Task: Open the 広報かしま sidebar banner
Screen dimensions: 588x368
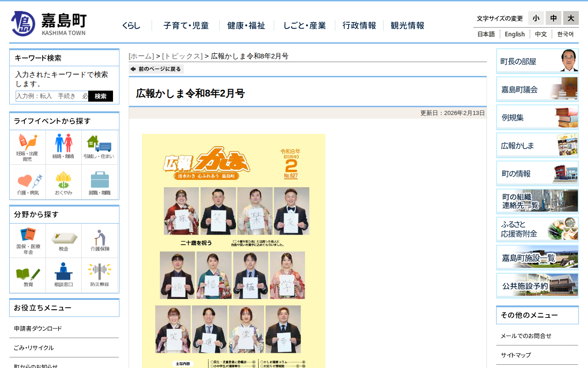Action: [x=537, y=145]
